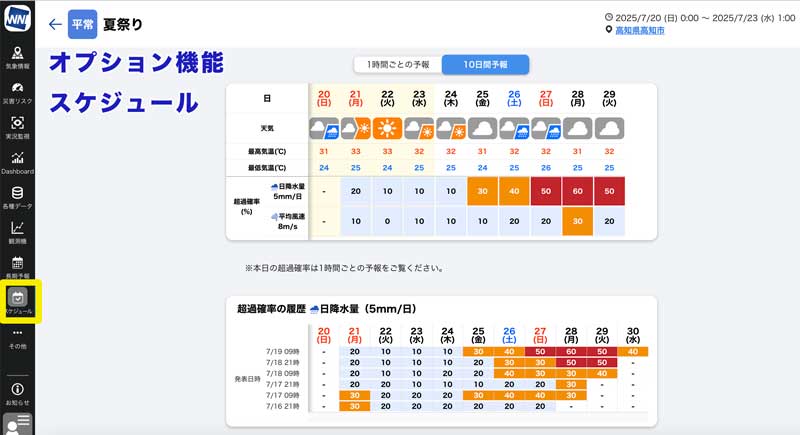Viewport: 800px width, 435px height.
Task: Open 観測機 from the sidebar
Action: tap(17, 232)
